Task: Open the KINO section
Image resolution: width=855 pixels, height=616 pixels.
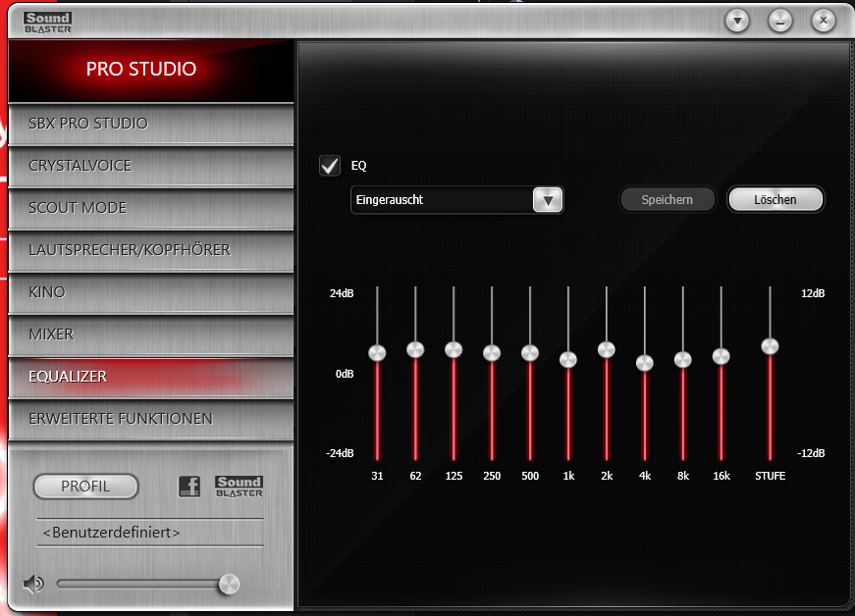Action: click(151, 292)
